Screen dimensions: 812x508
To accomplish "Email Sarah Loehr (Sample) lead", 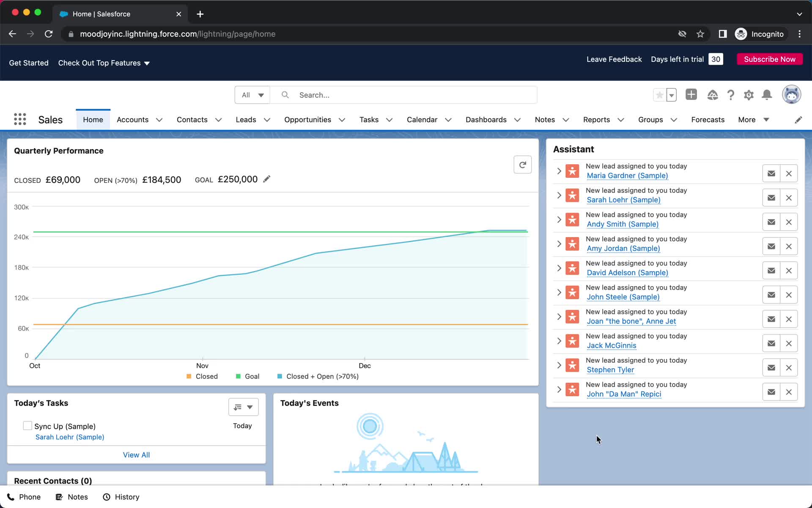I will pos(771,198).
